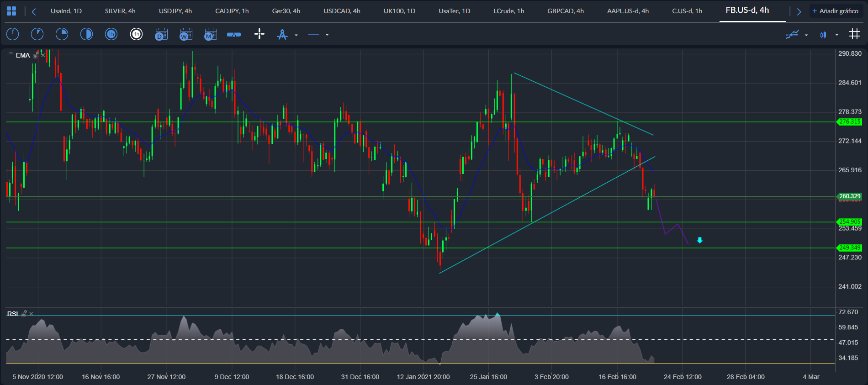Select the active 4h timeframe circle

(x=136, y=34)
